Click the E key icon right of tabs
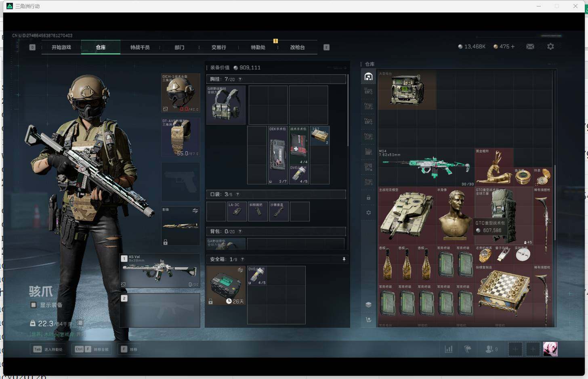 326,47
